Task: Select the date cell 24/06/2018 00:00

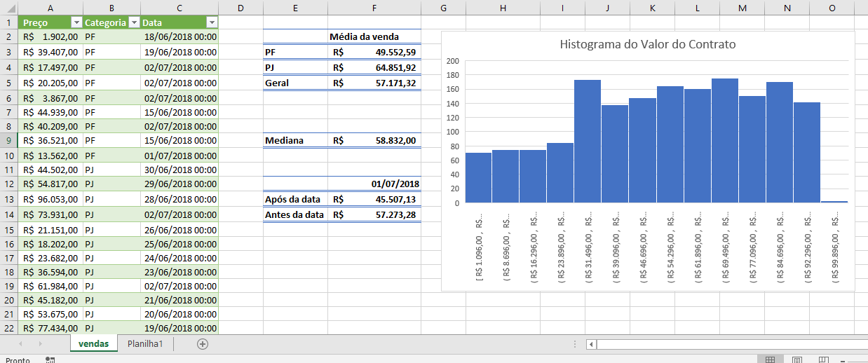Action: 179,258
